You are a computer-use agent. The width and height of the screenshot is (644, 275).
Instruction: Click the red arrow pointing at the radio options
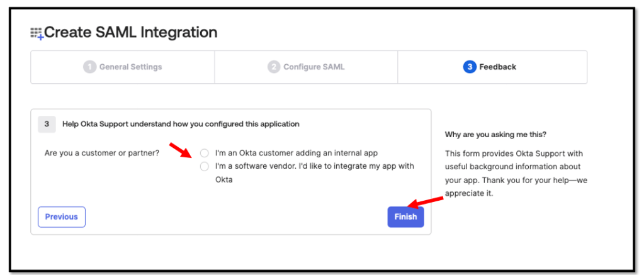[180, 149]
